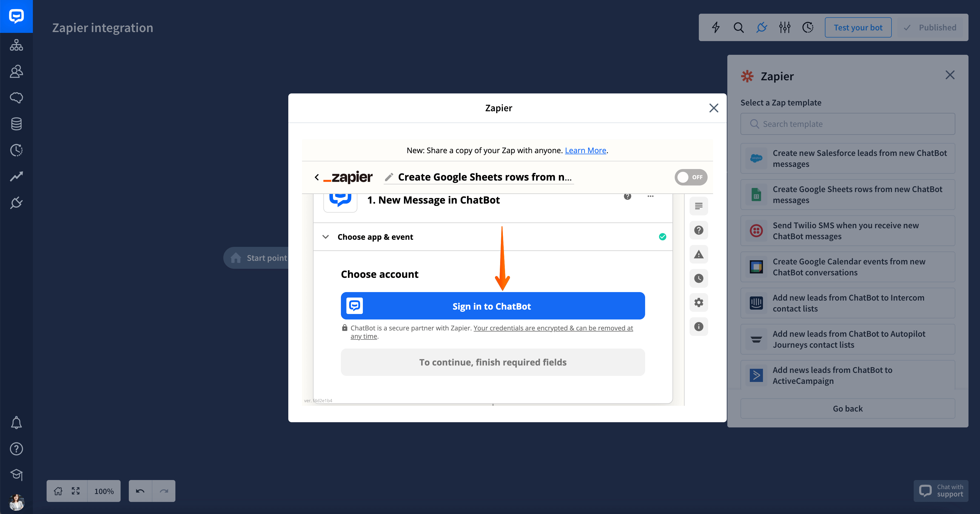
Task: Follow the Learn More link
Action: coord(585,150)
